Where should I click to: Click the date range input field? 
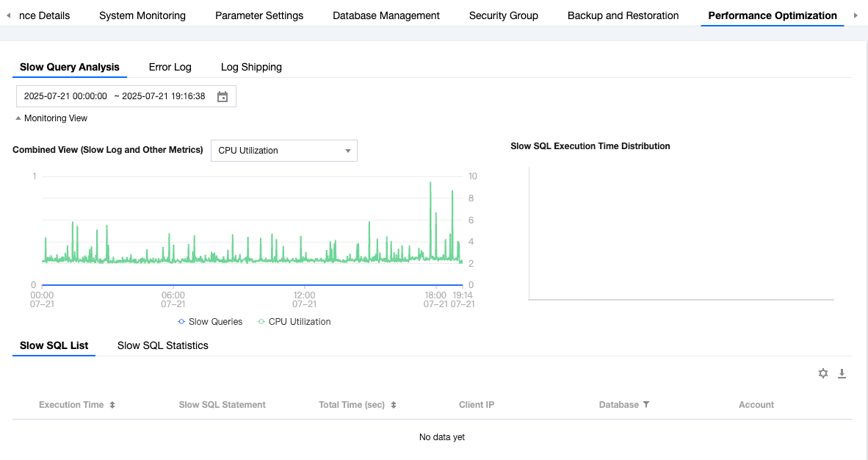point(115,96)
